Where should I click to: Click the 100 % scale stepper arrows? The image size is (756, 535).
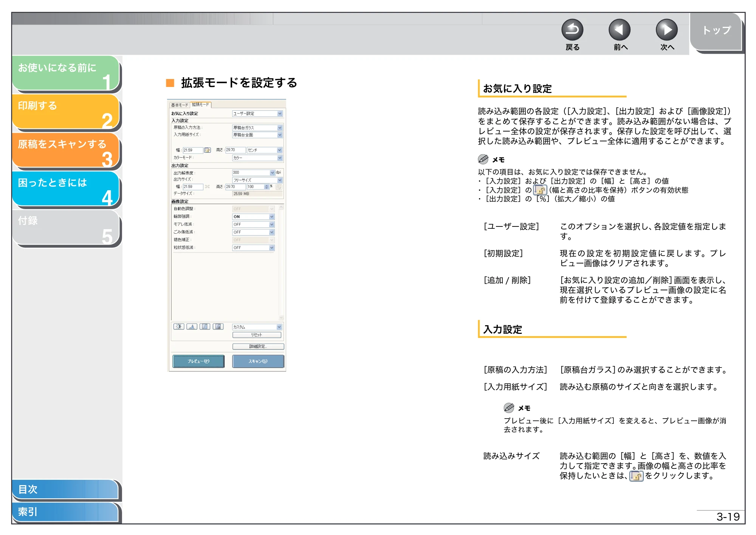pos(266,187)
